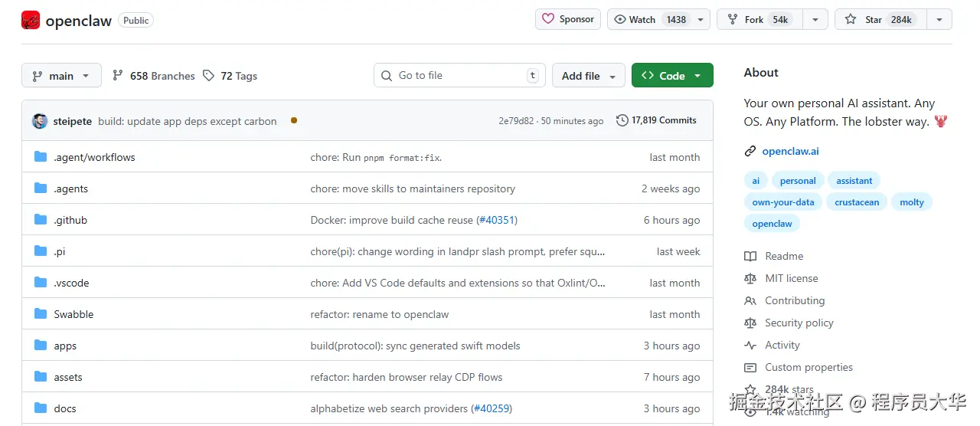The width and height of the screenshot is (980, 426).
Task: Click the book icon next to Readme
Action: point(750,256)
